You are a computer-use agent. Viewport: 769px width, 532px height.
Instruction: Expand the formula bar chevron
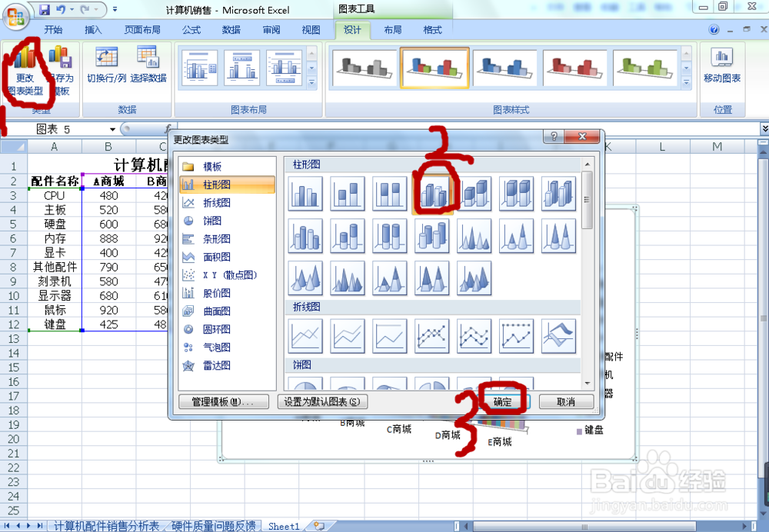764,129
